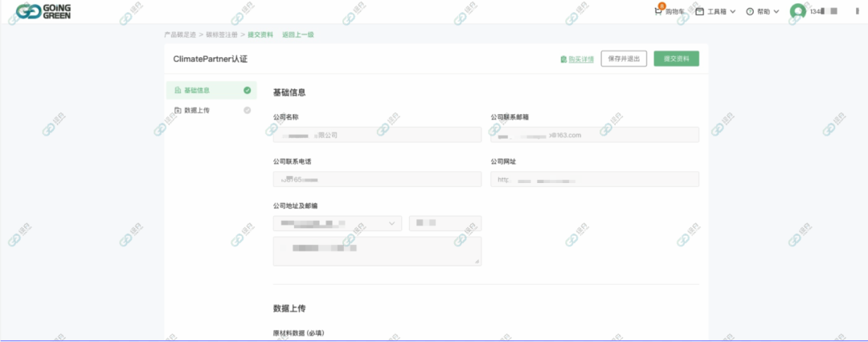Click the 工具箱 toolbox icon

700,11
